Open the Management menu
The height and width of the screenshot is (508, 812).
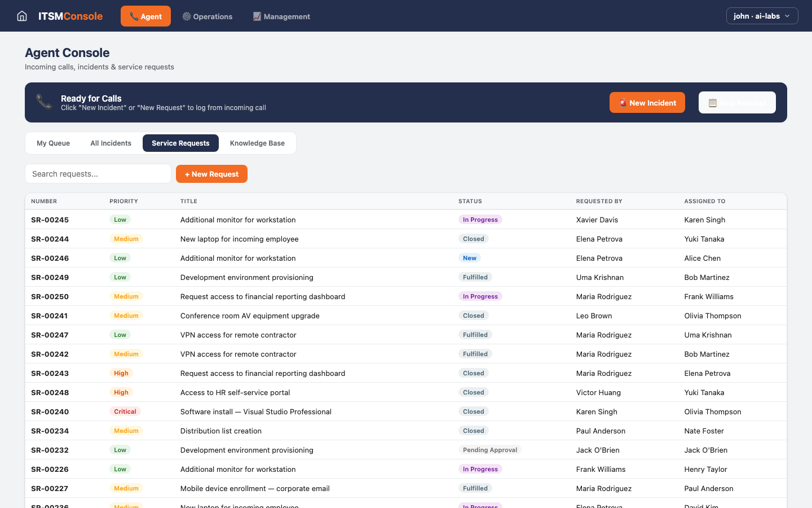pyautogui.click(x=281, y=16)
